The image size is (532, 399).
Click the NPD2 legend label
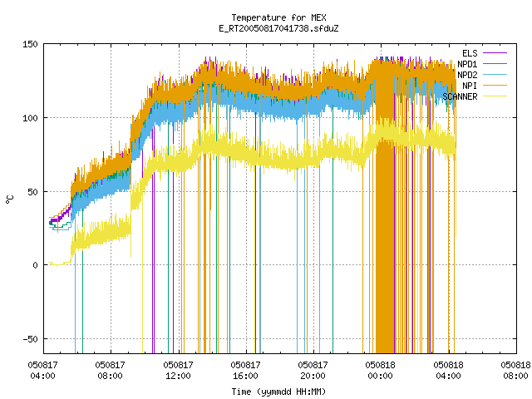(467, 75)
